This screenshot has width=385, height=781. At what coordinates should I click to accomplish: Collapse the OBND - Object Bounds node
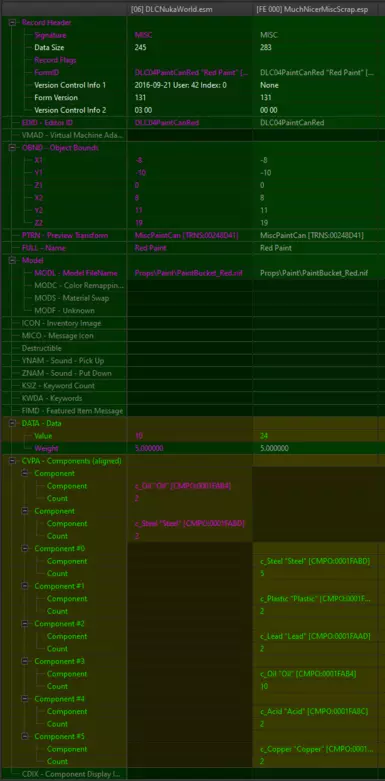tap(11, 148)
